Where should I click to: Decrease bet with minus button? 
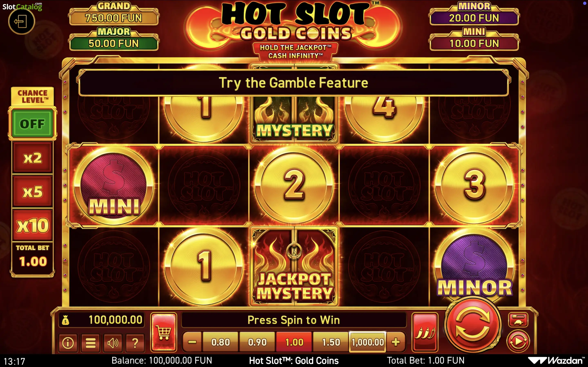coord(192,342)
